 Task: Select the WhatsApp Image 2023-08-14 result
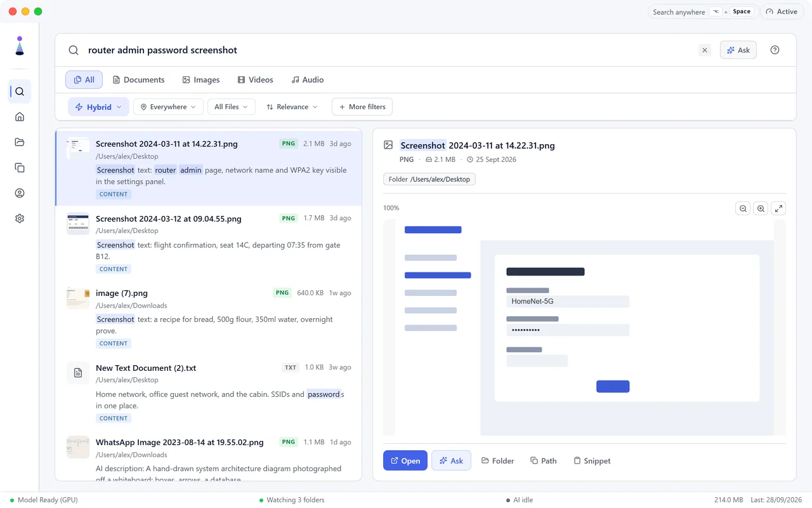208,455
